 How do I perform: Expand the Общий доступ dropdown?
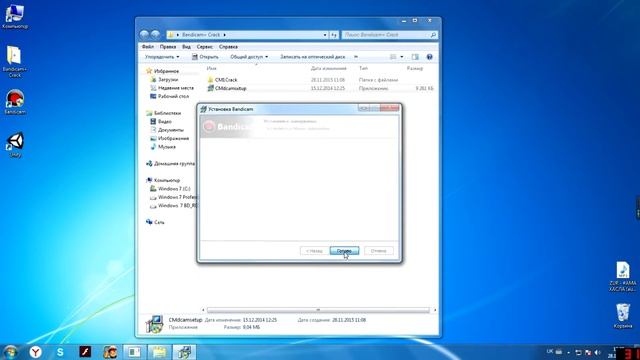click(249, 57)
